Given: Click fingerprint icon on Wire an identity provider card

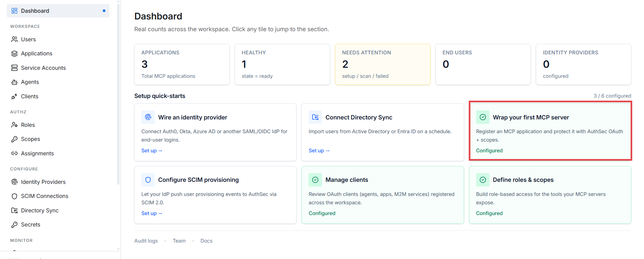Looking at the screenshot, I should [148, 117].
